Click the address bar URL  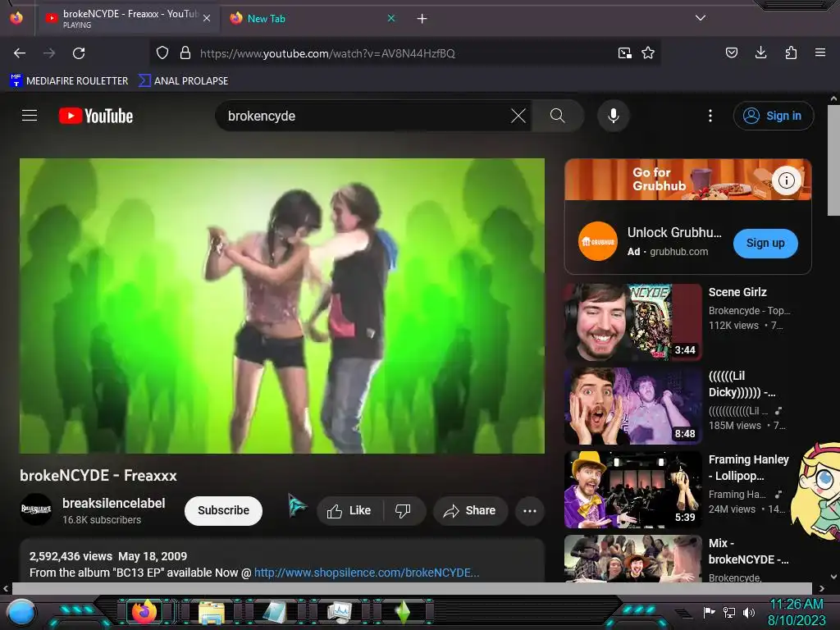pyautogui.click(x=327, y=53)
